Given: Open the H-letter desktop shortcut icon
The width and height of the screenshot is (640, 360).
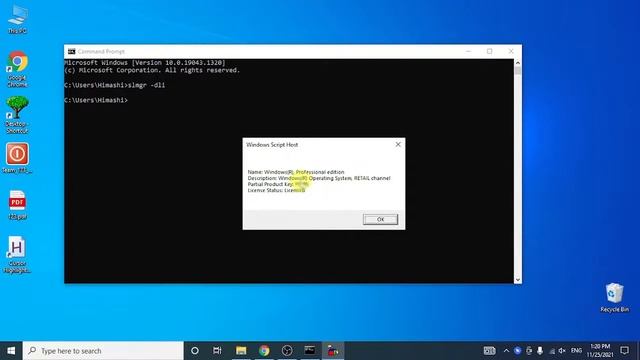Looking at the screenshot, I should pos(17,254).
